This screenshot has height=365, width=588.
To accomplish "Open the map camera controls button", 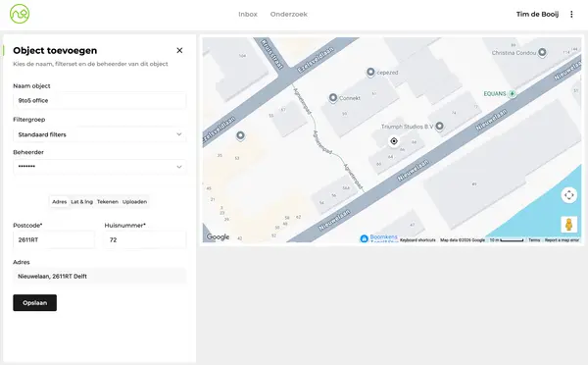I will [x=568, y=195].
